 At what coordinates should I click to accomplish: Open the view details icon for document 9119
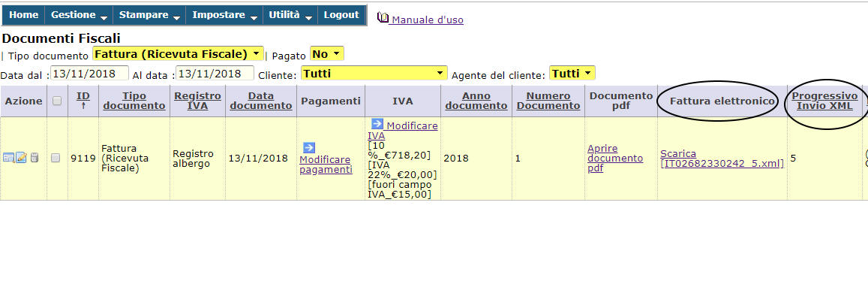click(8, 158)
